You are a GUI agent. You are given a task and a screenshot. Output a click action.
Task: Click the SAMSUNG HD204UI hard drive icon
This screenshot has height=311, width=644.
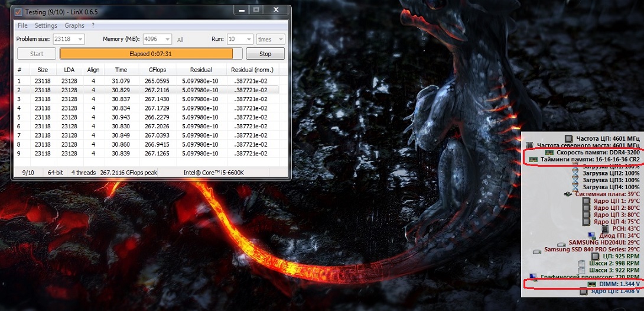[561, 243]
